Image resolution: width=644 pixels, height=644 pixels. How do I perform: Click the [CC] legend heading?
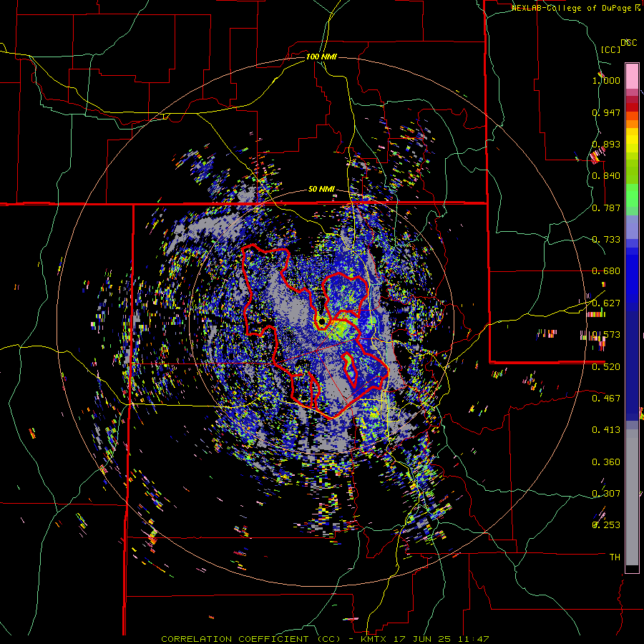pos(610,49)
